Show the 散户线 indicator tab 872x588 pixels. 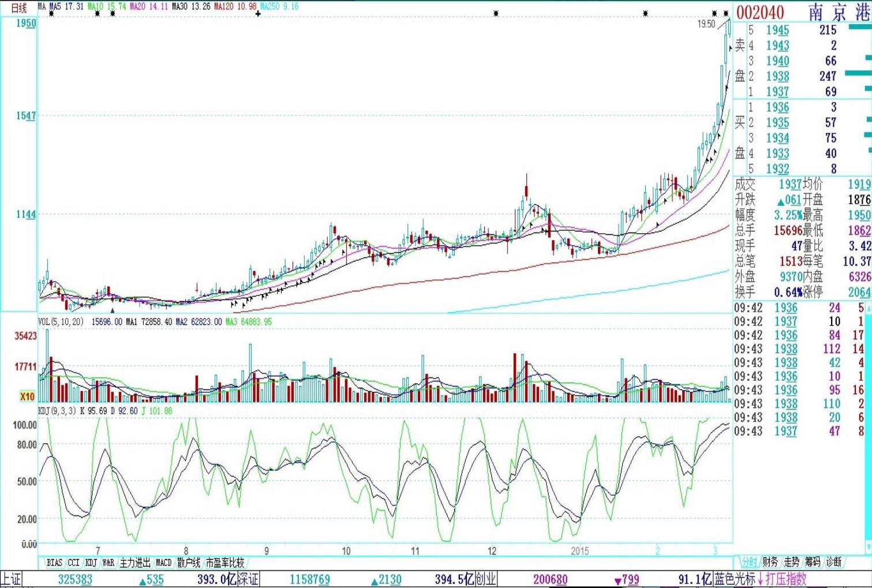point(189,563)
